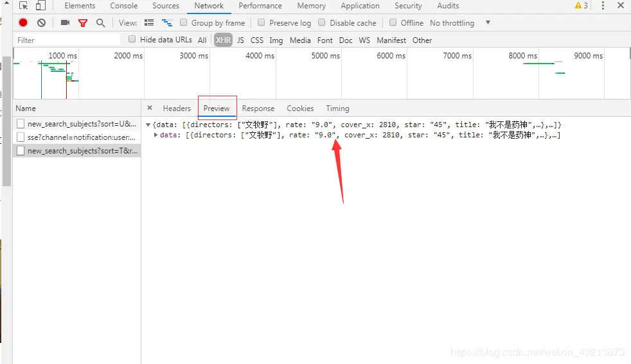This screenshot has width=631, height=364.
Task: Show the Cookies tab of the request
Action: pyautogui.click(x=300, y=108)
